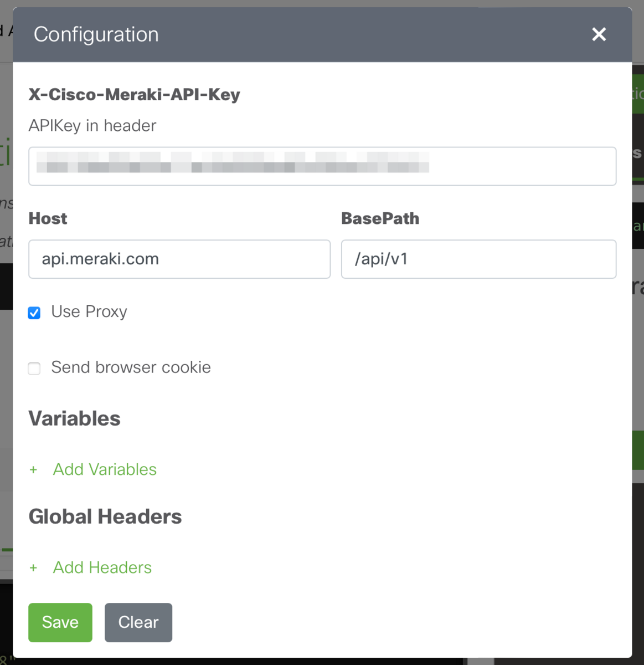
Task: Click the plus icon beside Add Variables
Action: (33, 469)
